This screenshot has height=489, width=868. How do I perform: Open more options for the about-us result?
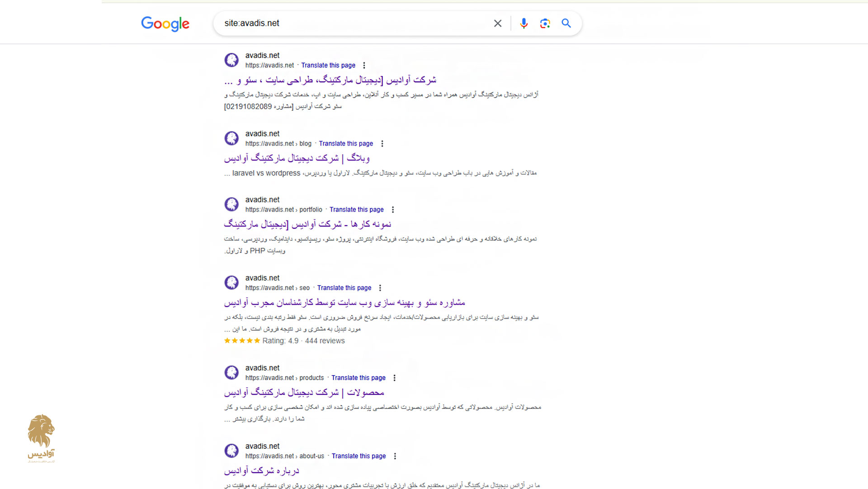pyautogui.click(x=395, y=456)
